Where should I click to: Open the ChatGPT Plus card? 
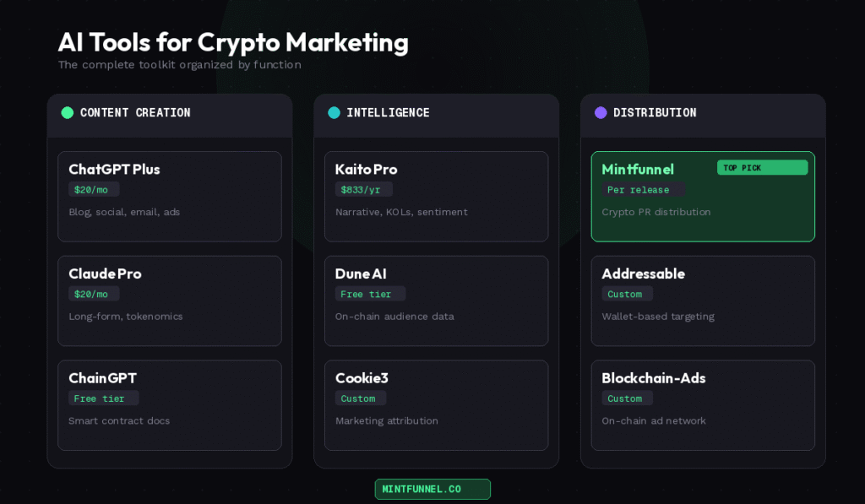(x=169, y=196)
